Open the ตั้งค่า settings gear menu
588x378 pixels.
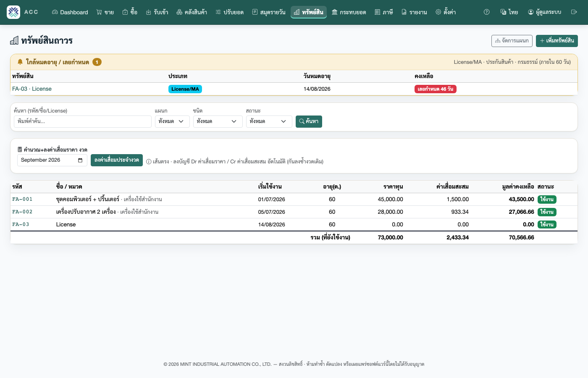click(446, 12)
